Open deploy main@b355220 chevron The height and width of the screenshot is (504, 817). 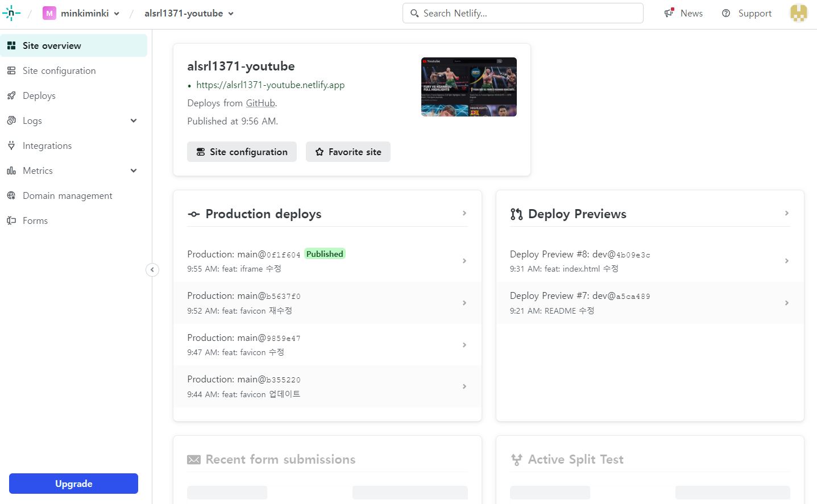click(465, 386)
